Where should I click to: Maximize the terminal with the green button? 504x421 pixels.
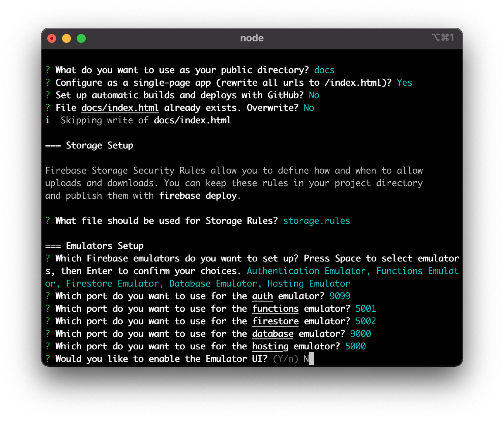81,38
